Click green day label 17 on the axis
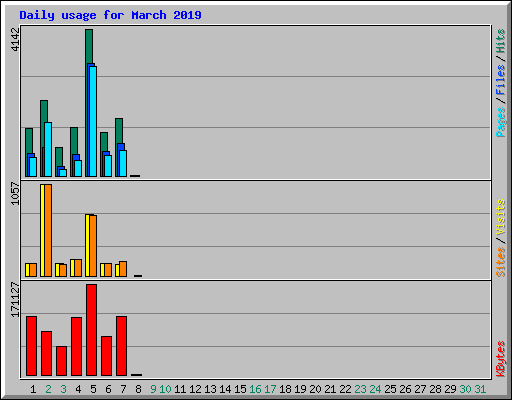512x400 pixels. tap(270, 389)
